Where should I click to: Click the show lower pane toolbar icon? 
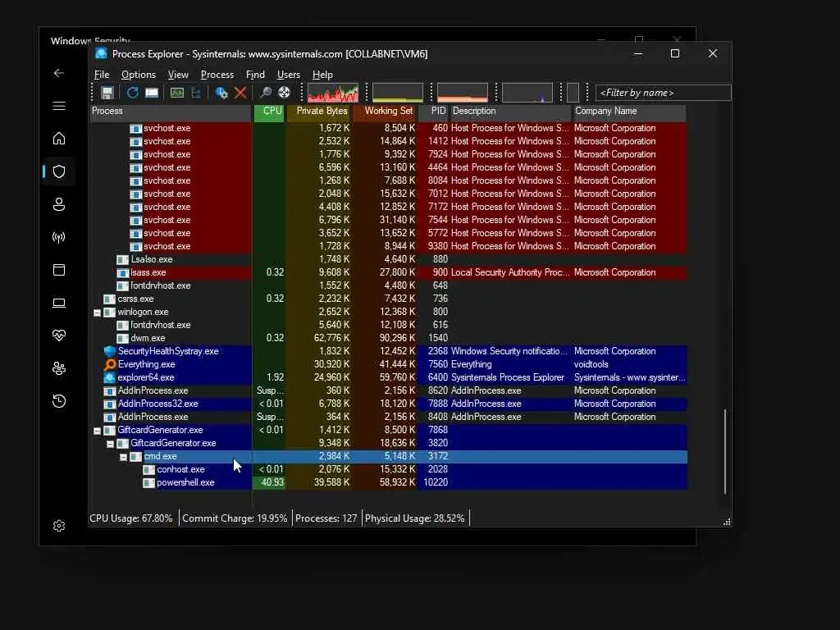pyautogui.click(x=152, y=93)
